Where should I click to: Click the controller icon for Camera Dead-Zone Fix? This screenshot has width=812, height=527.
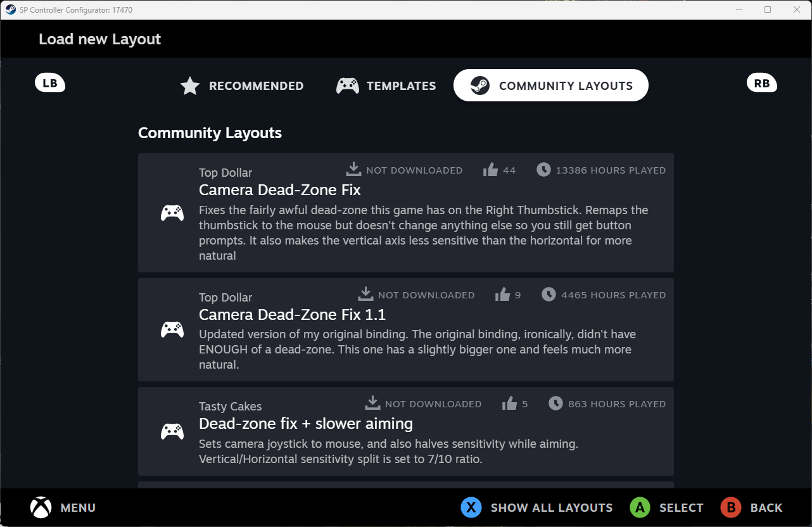coord(172,213)
